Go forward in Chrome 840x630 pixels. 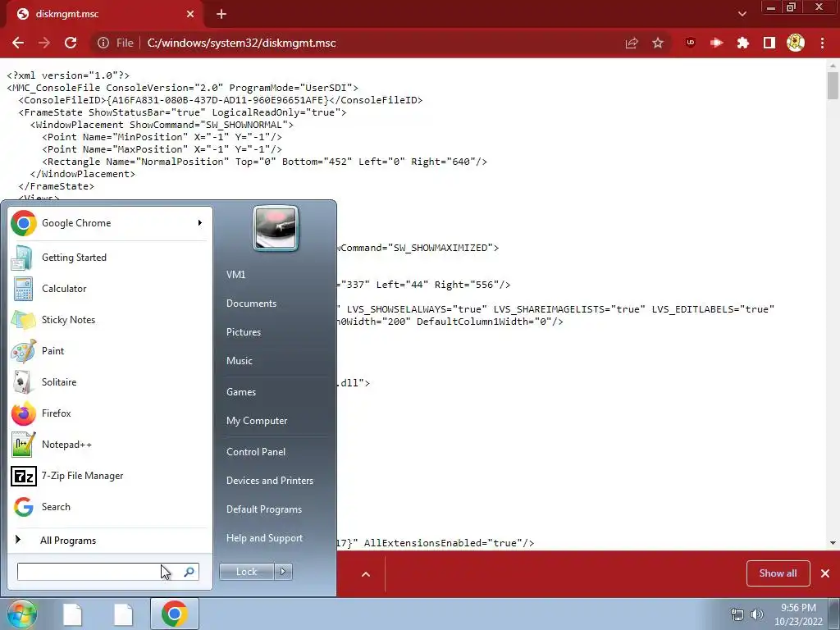(44, 43)
